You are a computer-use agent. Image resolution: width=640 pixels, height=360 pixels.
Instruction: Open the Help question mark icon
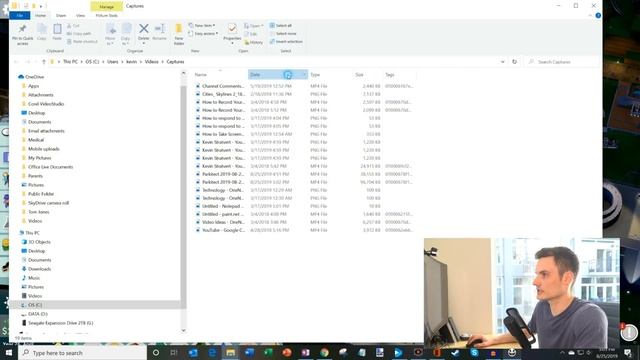point(598,16)
